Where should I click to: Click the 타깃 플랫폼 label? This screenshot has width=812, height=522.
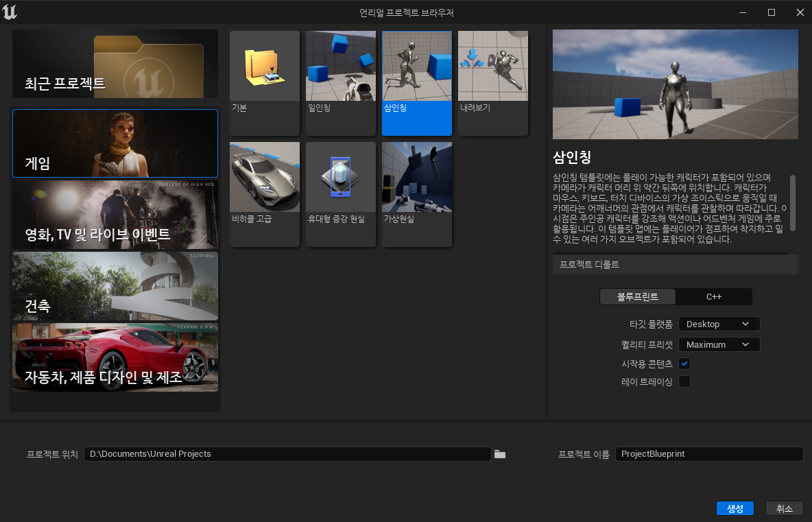650,324
